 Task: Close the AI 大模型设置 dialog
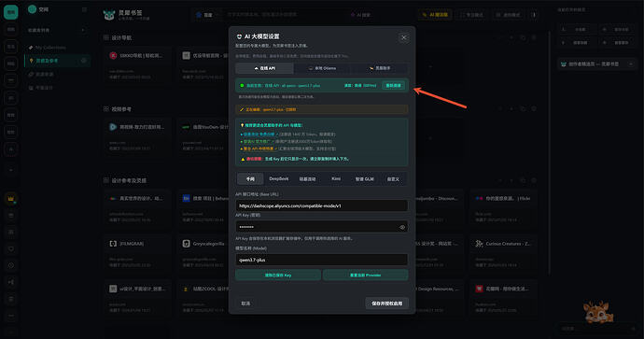[404, 37]
